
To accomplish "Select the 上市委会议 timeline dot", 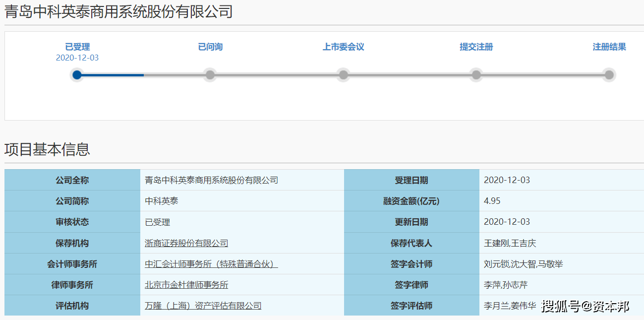I will click(x=343, y=75).
